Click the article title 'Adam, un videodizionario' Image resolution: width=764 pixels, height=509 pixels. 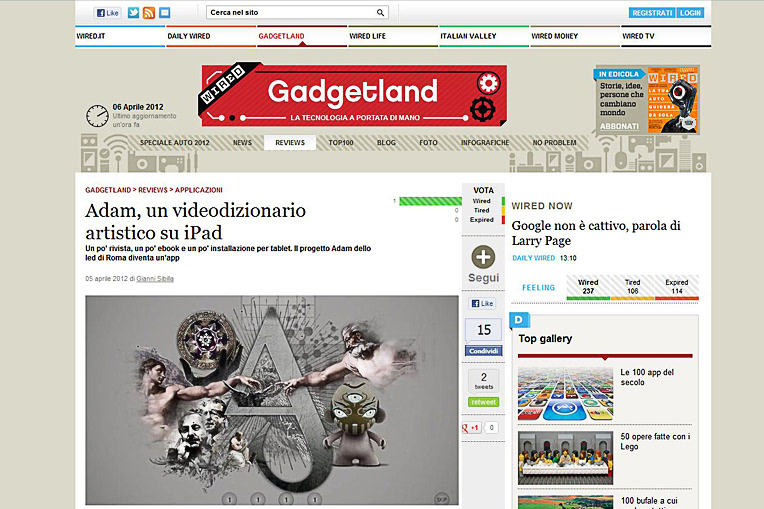click(195, 221)
